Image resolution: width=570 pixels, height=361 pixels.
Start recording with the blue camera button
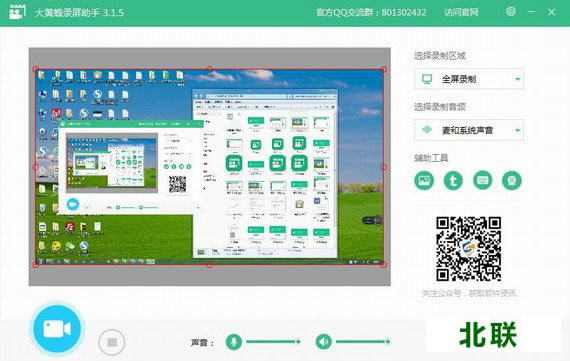coord(57,329)
